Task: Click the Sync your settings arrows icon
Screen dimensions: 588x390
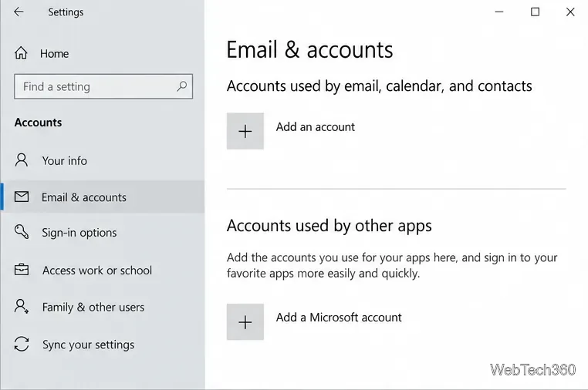Action: pyautogui.click(x=22, y=344)
